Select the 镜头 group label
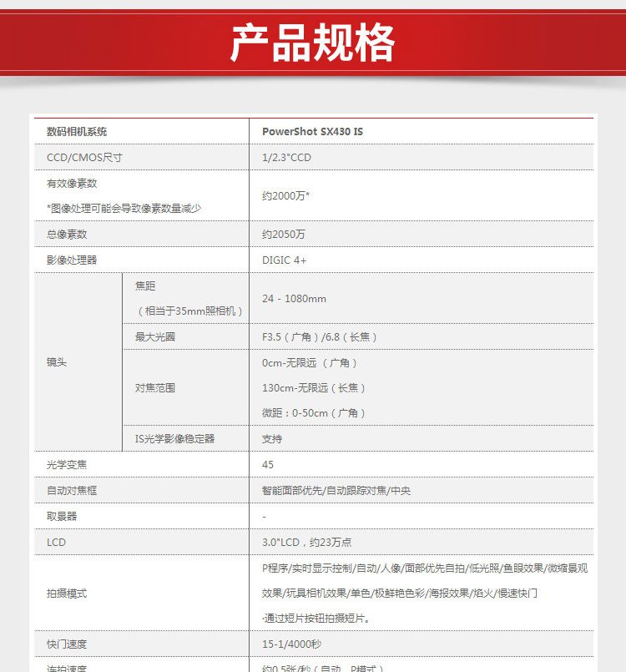This screenshot has width=626, height=672. click(x=57, y=362)
